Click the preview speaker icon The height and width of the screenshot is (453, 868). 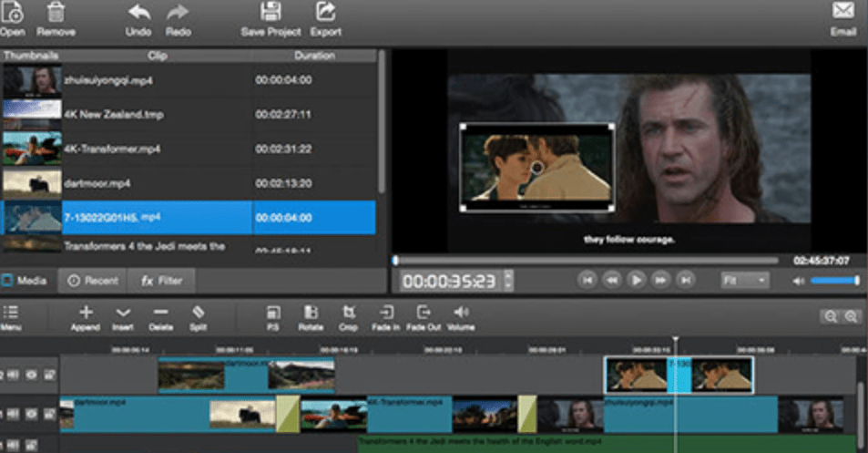[798, 282]
